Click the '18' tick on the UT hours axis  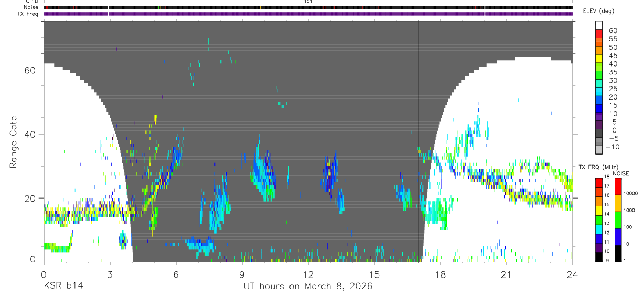pyautogui.click(x=440, y=274)
